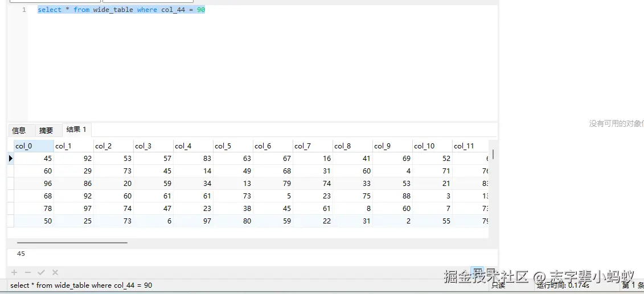644x294 pixels.
Task: Click the cell 79 in col_6
Action: point(273,183)
